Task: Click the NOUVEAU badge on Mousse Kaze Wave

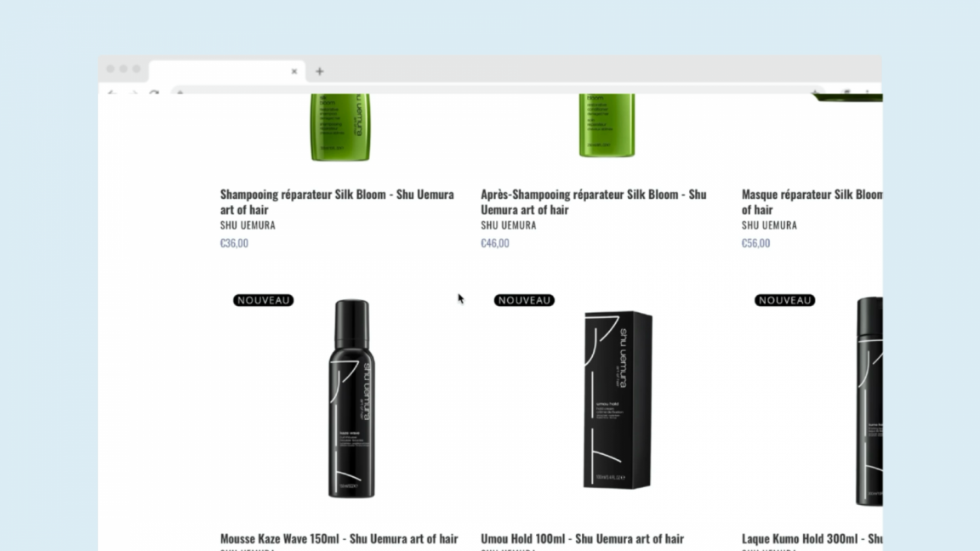Action: click(263, 300)
